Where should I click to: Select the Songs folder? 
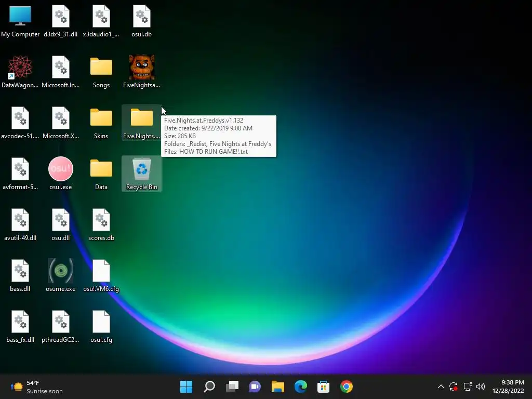click(x=101, y=72)
